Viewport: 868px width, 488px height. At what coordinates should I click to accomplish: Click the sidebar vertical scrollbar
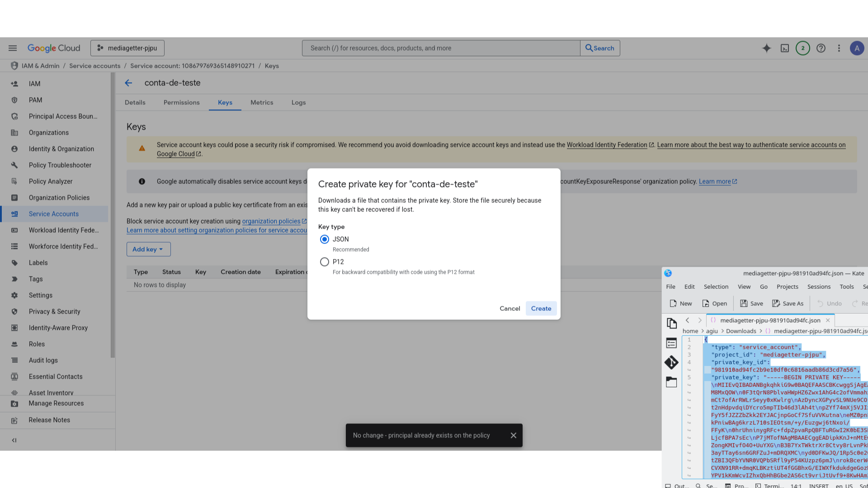(x=113, y=216)
